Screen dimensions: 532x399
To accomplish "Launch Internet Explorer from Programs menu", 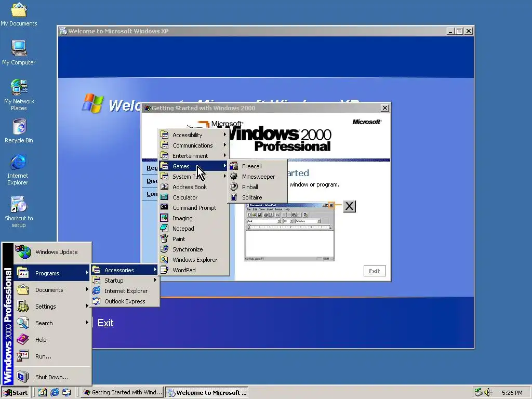I will (x=125, y=291).
